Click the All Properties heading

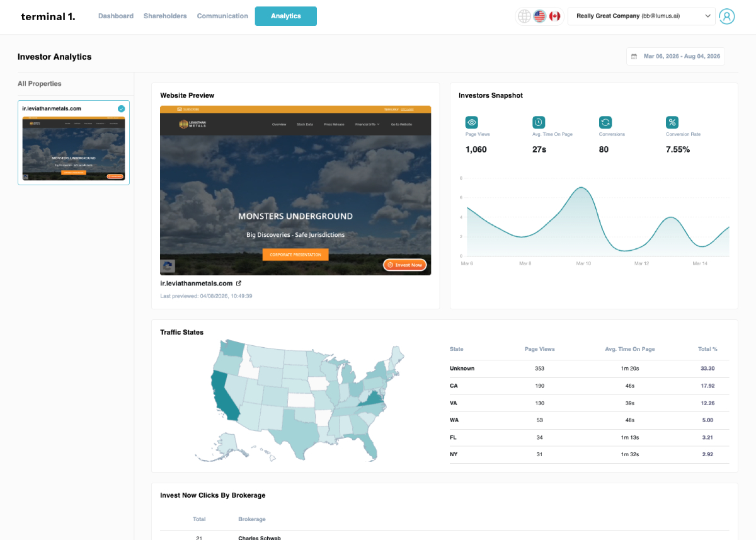tap(40, 84)
